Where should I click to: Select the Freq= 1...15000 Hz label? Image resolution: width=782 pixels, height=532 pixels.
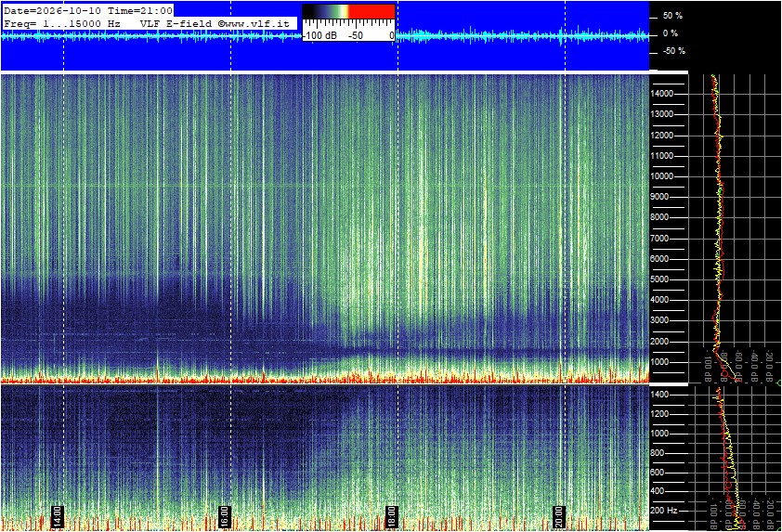62,23
